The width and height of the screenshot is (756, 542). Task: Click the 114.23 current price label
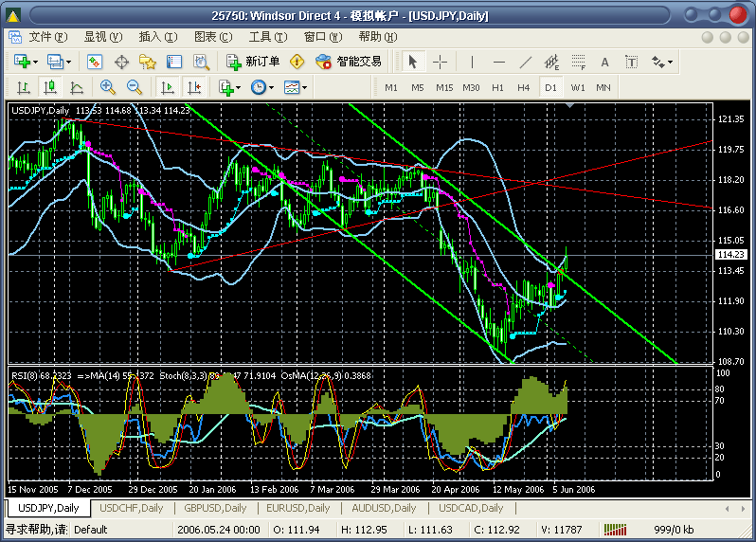coord(731,255)
